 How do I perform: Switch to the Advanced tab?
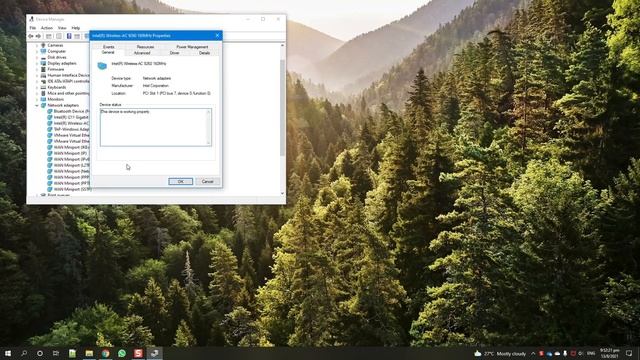pos(142,53)
